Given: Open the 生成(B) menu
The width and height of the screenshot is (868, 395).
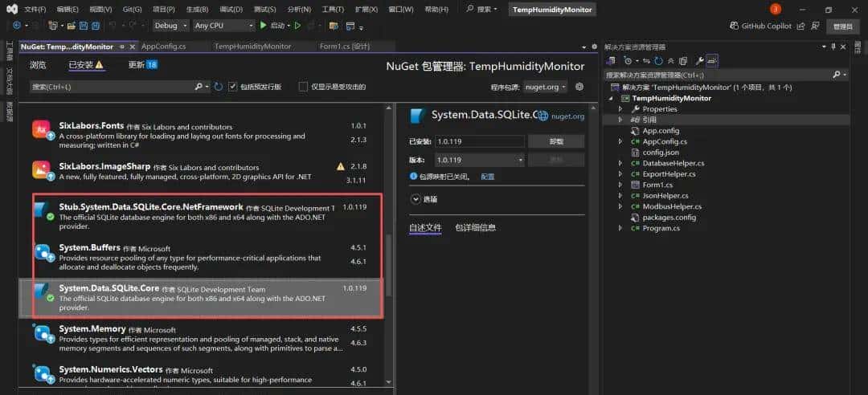Looking at the screenshot, I should 198,10.
